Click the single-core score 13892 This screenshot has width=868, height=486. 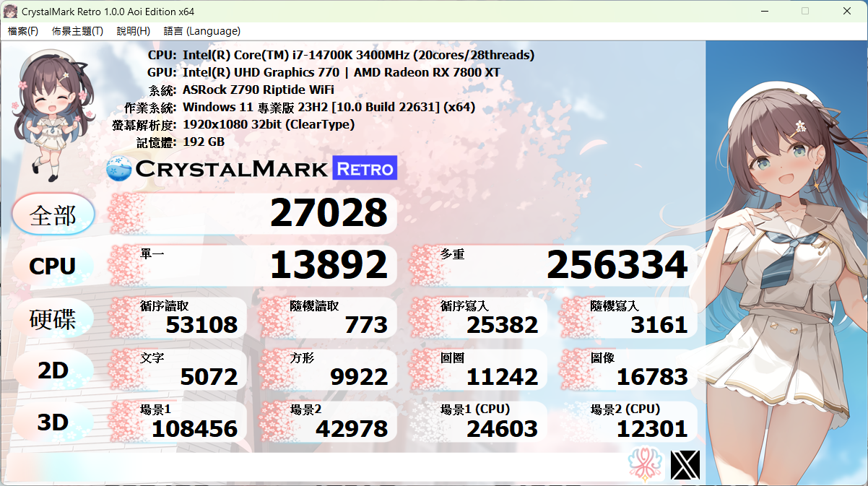click(329, 265)
